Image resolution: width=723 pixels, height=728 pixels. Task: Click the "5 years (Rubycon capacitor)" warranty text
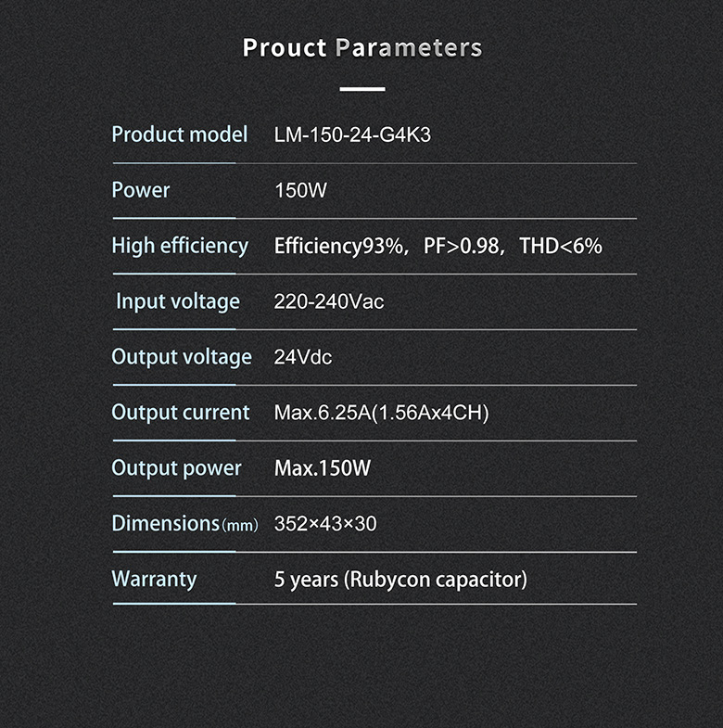pos(400,581)
